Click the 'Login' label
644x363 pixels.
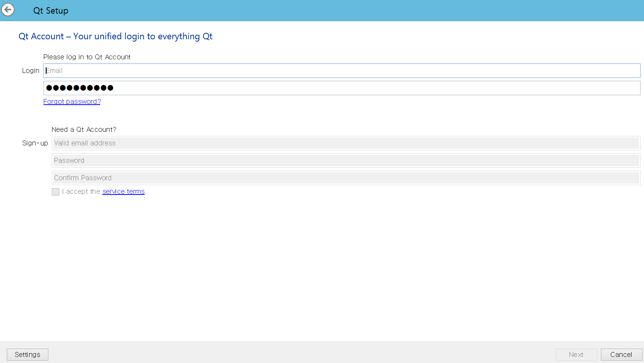pyautogui.click(x=31, y=71)
